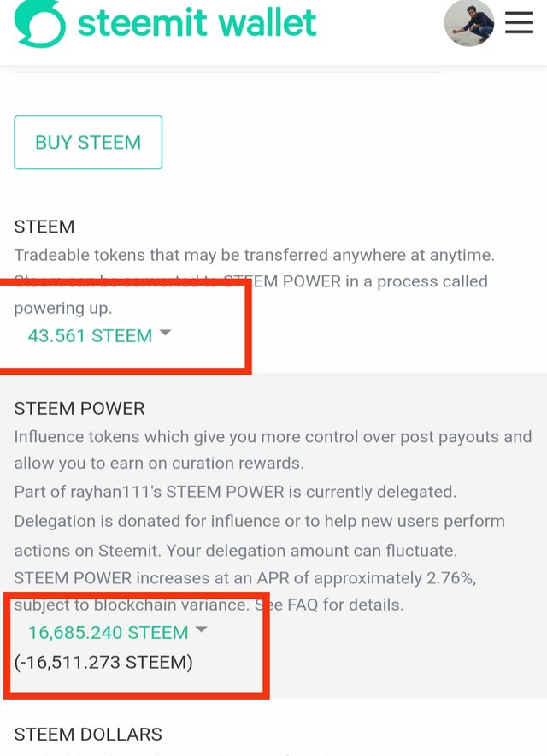Image resolution: width=547 pixels, height=756 pixels.
Task: Click the powering up text
Action: [63, 308]
